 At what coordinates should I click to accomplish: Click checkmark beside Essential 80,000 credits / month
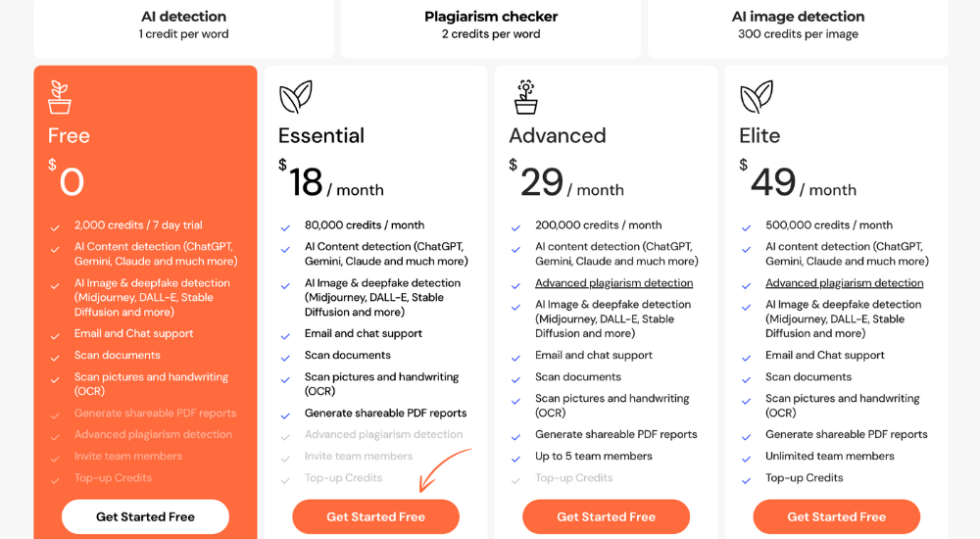[285, 227]
